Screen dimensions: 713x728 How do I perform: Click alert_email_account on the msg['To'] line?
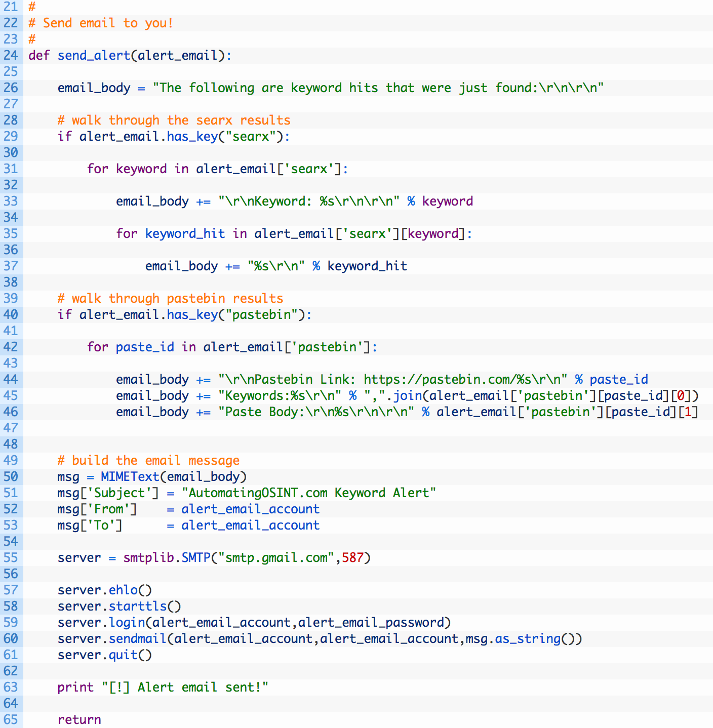(251, 525)
